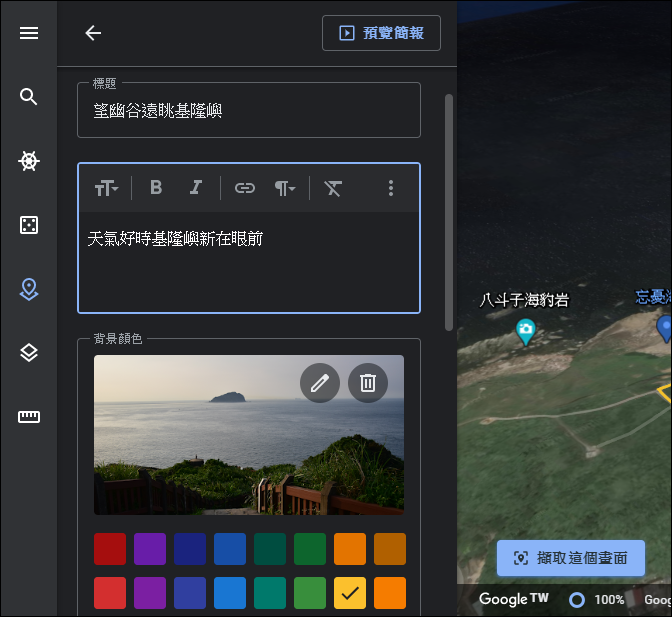Viewport: 672px width, 617px height.
Task: Open the Projects pin icon
Action: [x=29, y=289]
